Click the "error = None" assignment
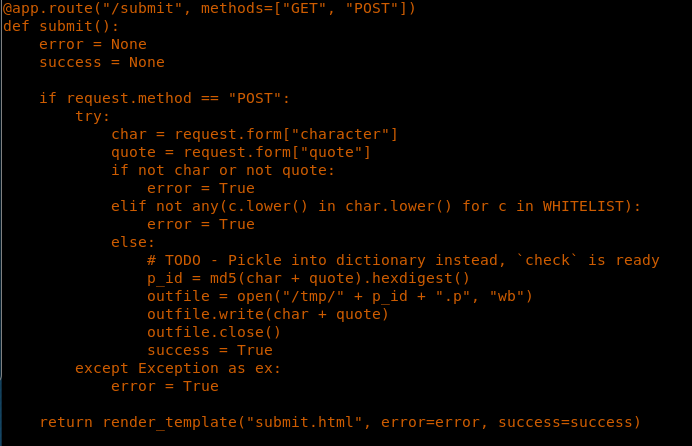This screenshot has width=692, height=446. click(x=92, y=44)
